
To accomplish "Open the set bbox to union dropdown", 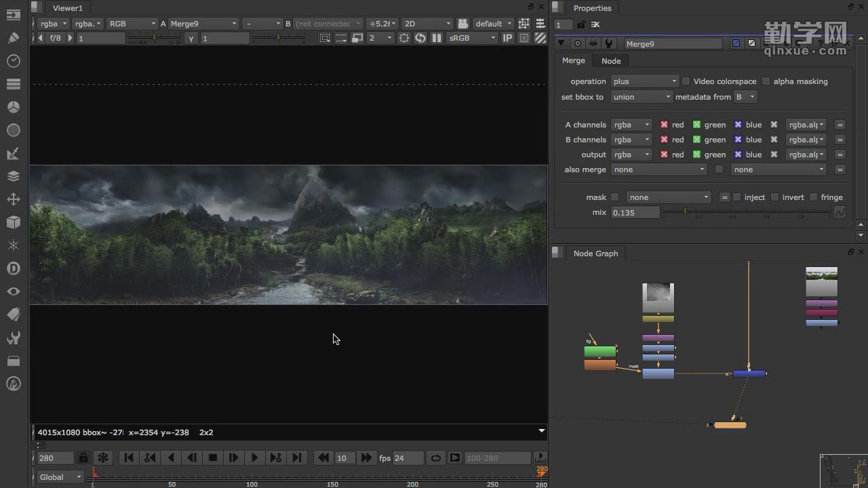I will tap(641, 97).
